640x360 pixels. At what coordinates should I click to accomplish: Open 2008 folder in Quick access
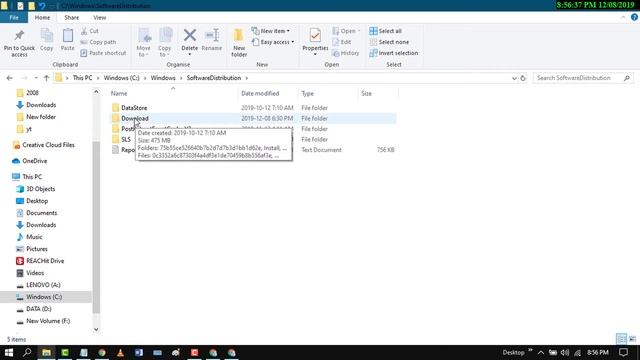point(32,93)
